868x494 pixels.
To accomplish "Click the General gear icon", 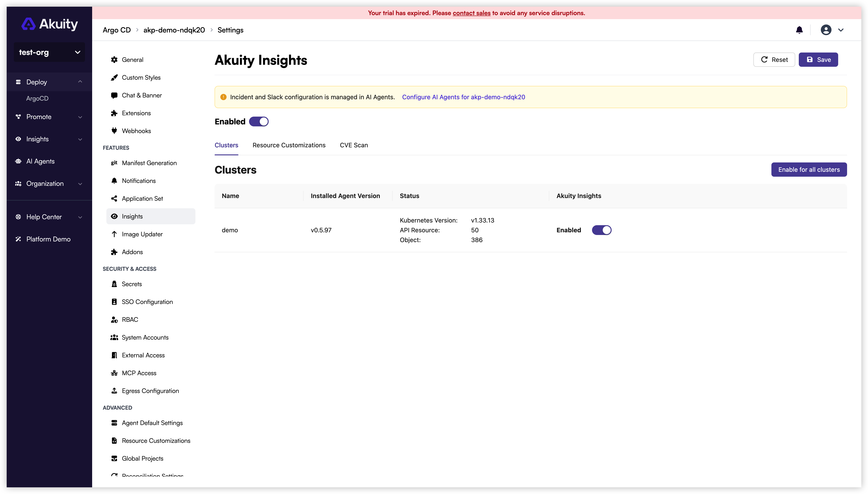I will (x=114, y=60).
